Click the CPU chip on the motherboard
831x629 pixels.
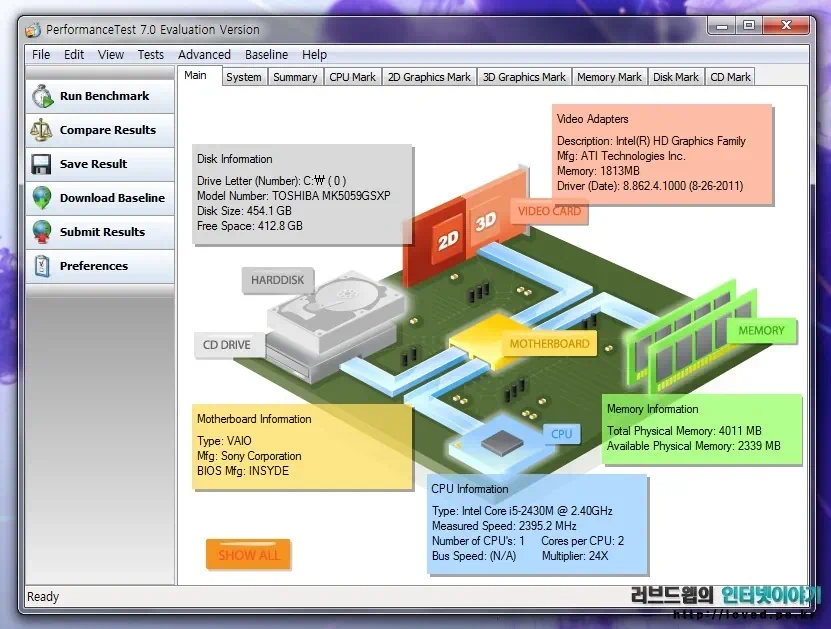502,440
